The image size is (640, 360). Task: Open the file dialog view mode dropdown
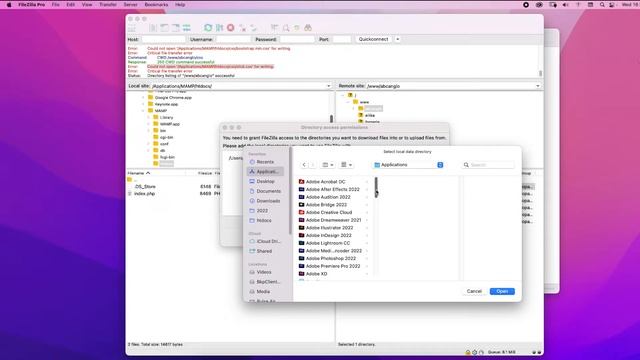pos(328,165)
